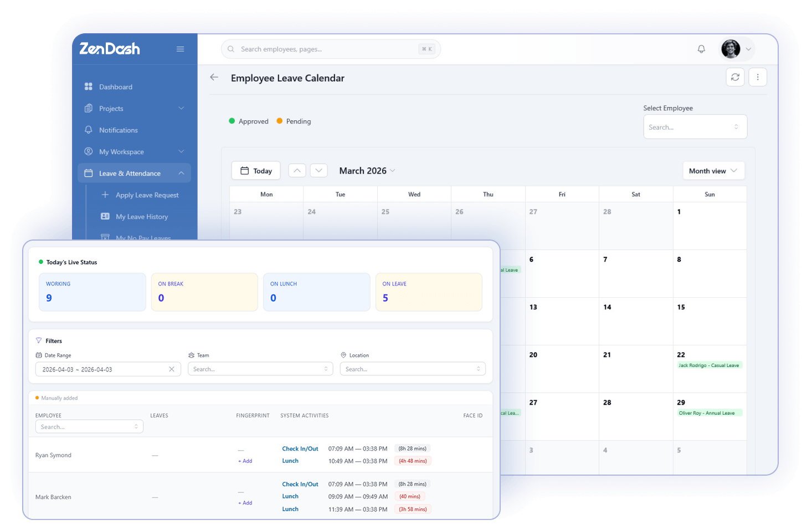Click the Today button
812x530 pixels.
coord(255,170)
